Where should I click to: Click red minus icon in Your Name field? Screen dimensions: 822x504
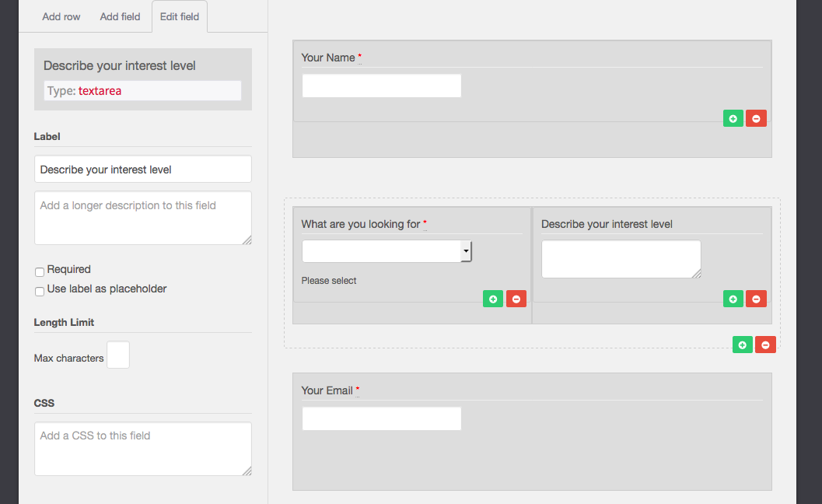click(756, 118)
